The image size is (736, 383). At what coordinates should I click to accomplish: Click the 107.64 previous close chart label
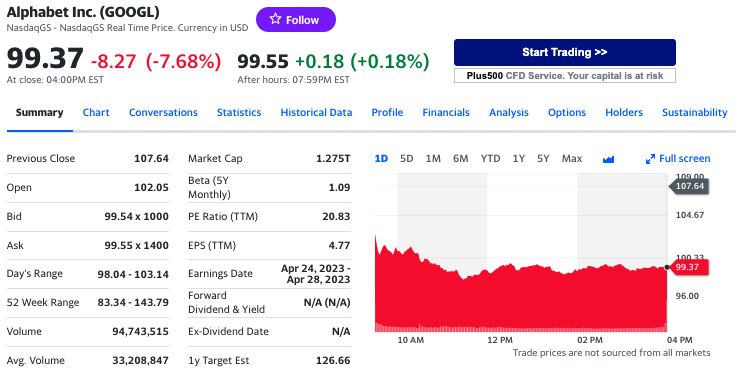coord(690,186)
